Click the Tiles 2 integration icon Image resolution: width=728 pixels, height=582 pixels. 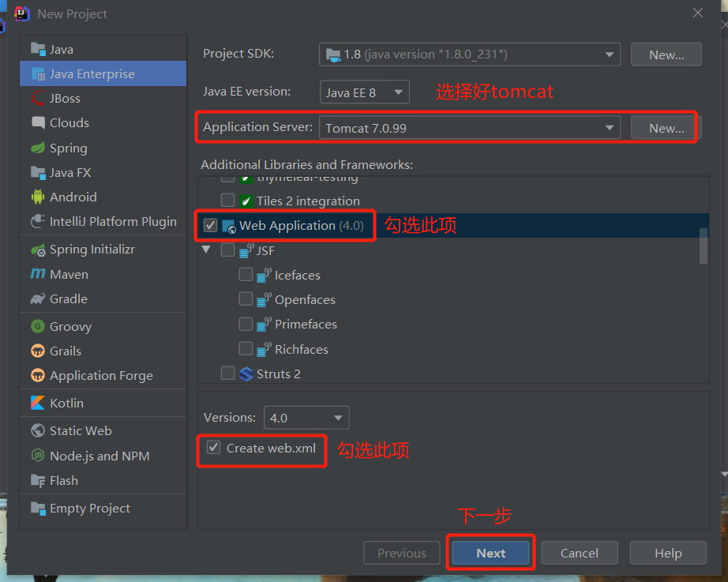(246, 201)
